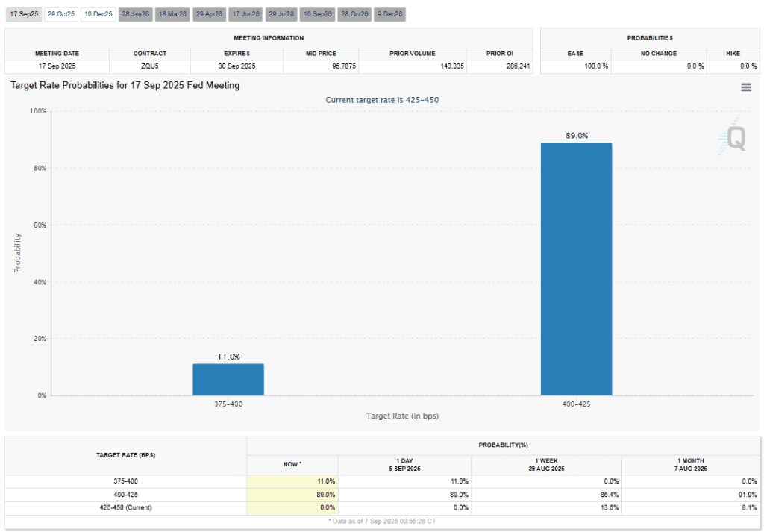This screenshot has width=764, height=532.
Task: Click the 1 WEEK column header
Action: pyautogui.click(x=546, y=465)
